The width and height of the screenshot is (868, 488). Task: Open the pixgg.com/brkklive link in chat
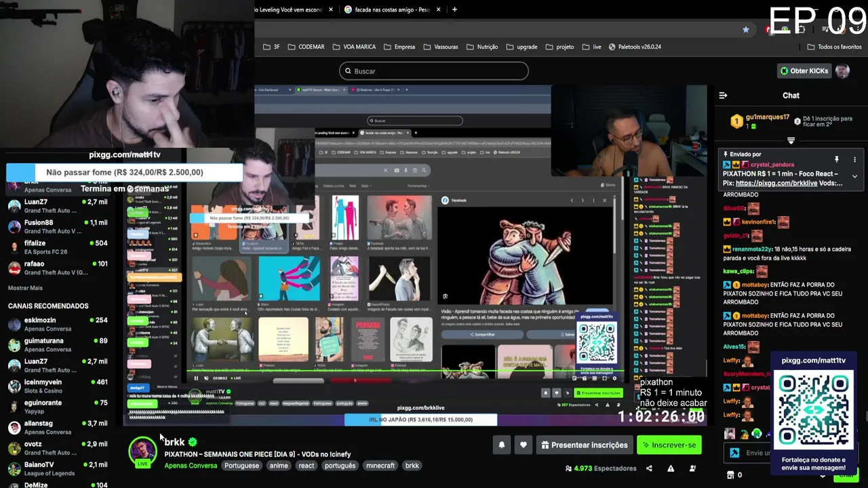(776, 183)
